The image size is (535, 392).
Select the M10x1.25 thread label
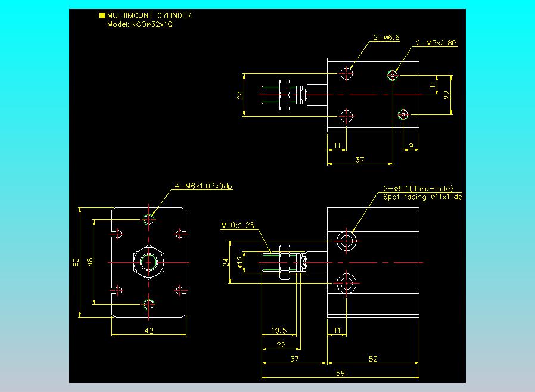point(238,225)
